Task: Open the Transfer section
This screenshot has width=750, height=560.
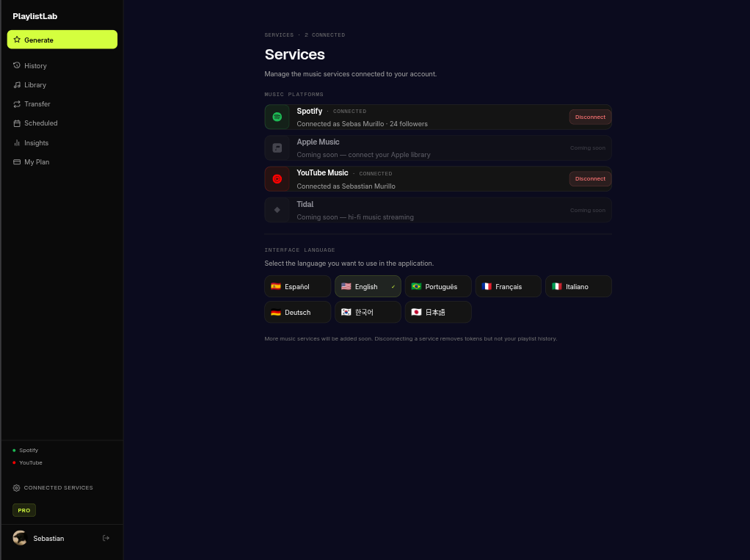Action: (x=62, y=103)
